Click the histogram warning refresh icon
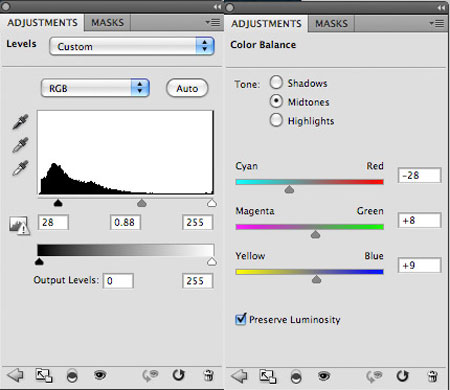450x390 pixels. coord(19,226)
